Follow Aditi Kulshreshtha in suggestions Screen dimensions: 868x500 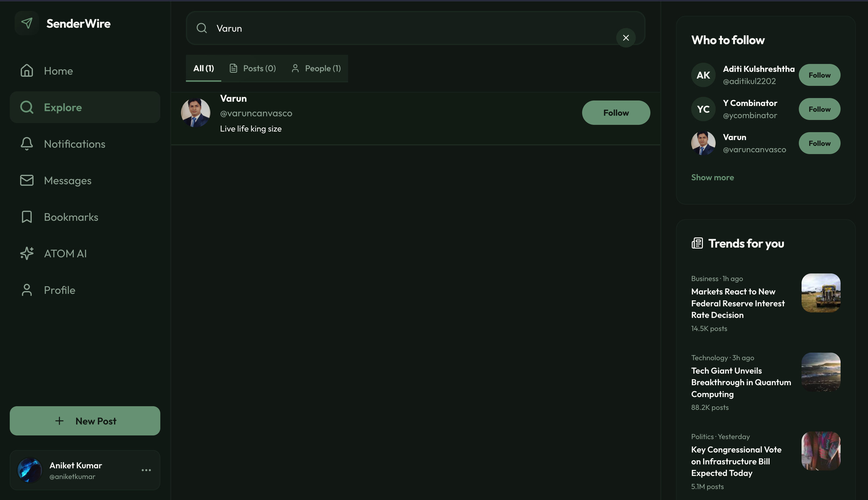click(x=819, y=75)
